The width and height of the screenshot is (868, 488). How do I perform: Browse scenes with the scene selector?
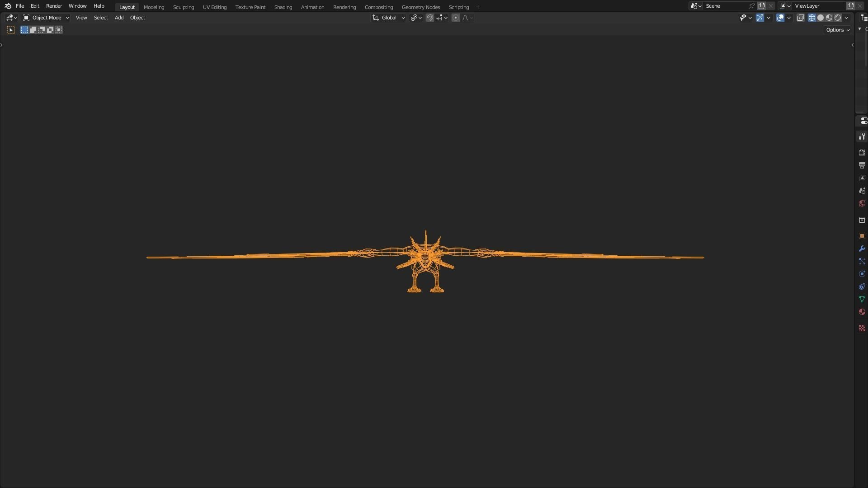(696, 6)
